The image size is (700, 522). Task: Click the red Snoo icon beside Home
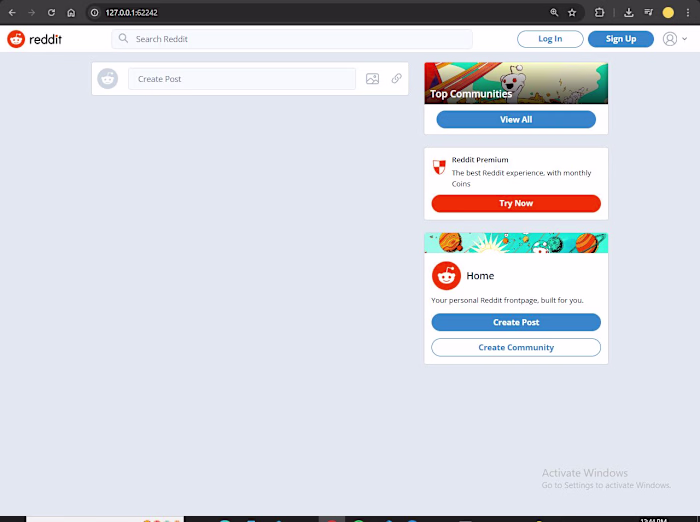pos(446,276)
